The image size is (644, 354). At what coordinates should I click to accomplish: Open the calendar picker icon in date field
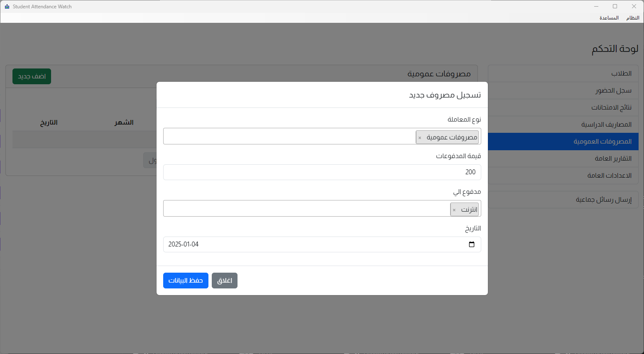coord(471,244)
